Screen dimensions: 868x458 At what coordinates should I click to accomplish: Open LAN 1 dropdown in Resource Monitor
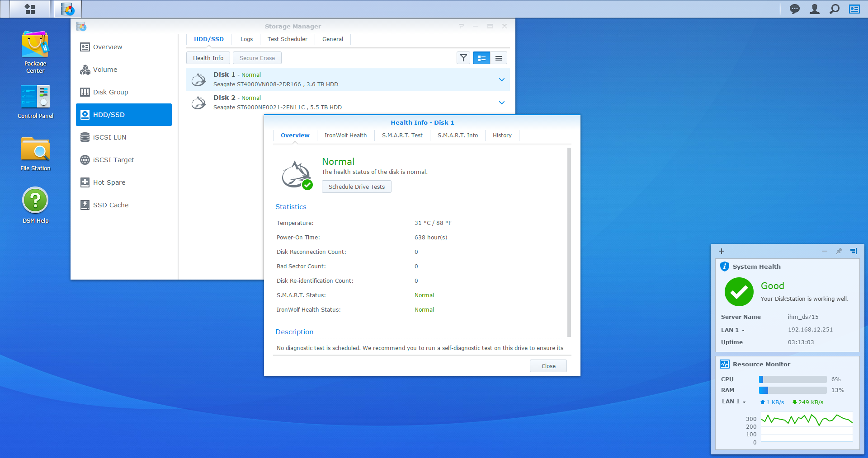(734, 402)
